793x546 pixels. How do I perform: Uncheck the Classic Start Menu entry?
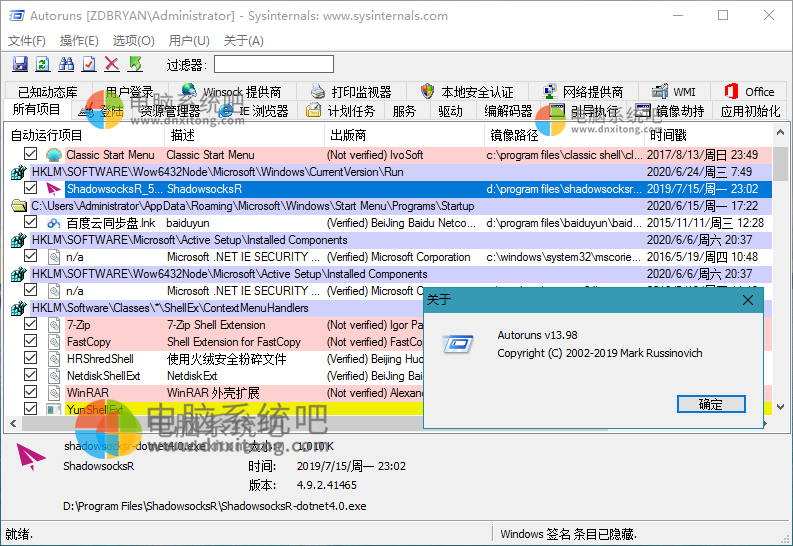coord(30,154)
